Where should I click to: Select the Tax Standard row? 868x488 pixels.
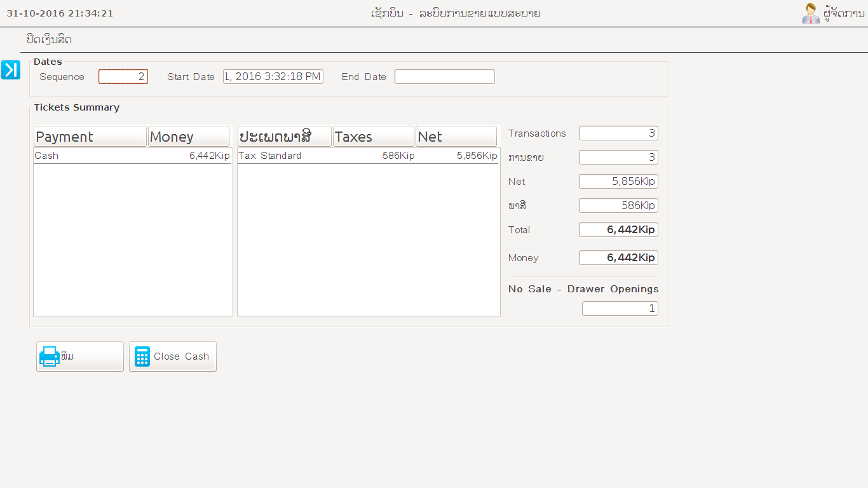pos(368,156)
